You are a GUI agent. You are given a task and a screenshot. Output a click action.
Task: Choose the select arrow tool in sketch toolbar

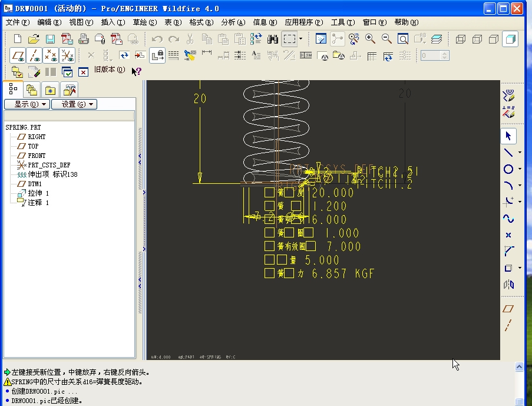click(x=508, y=136)
